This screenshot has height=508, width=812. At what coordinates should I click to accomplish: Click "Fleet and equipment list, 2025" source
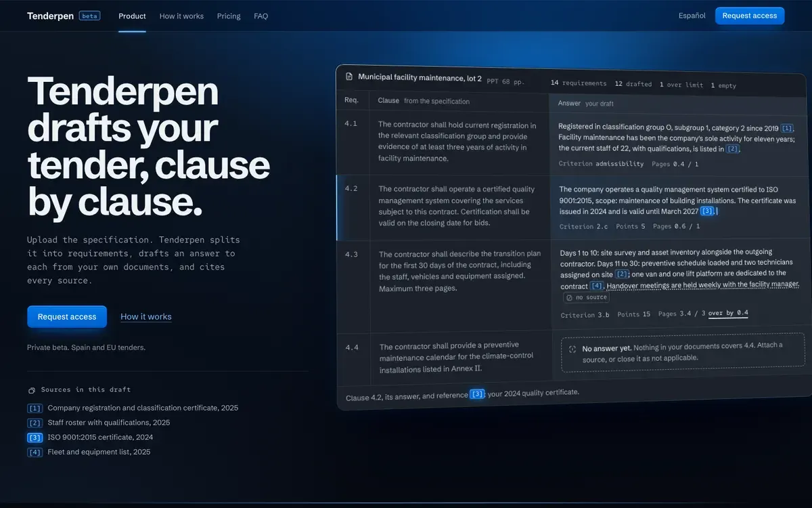click(x=99, y=452)
